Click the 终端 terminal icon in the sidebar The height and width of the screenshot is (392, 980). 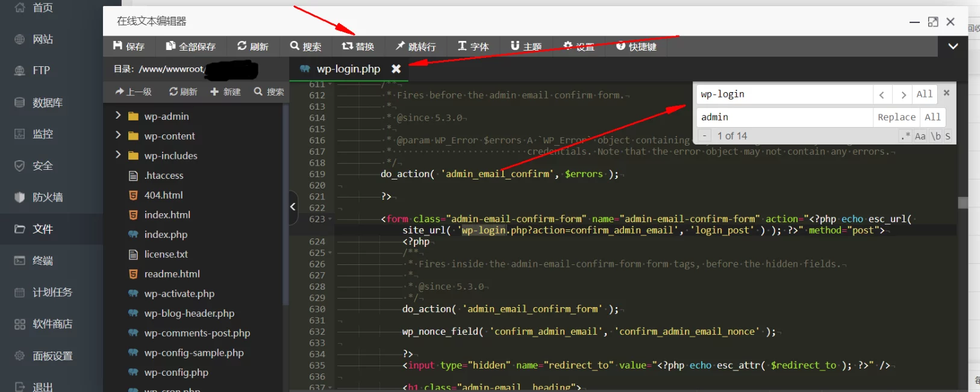coord(20,261)
